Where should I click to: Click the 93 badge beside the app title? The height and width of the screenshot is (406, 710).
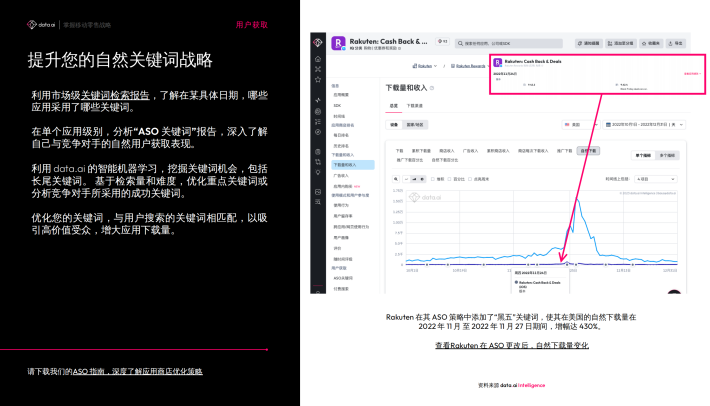442,42
